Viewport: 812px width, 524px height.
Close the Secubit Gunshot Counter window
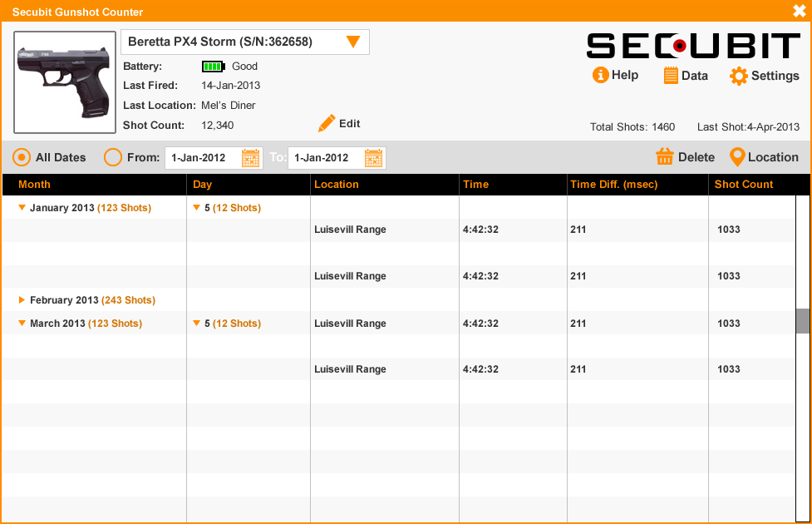[x=799, y=11]
